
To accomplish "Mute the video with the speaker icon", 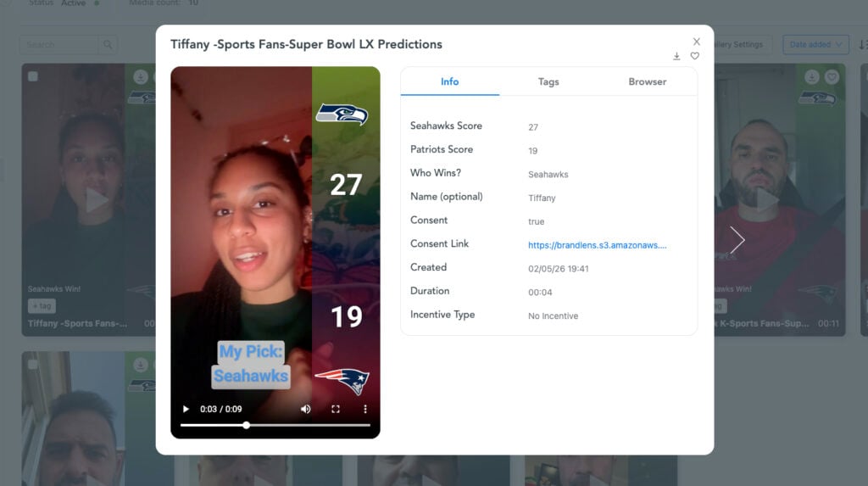I will [305, 409].
